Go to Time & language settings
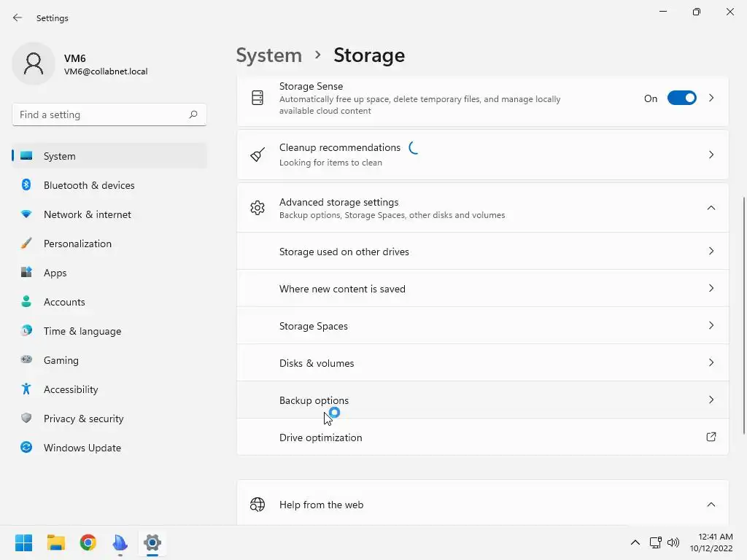747x560 pixels. coord(82,331)
